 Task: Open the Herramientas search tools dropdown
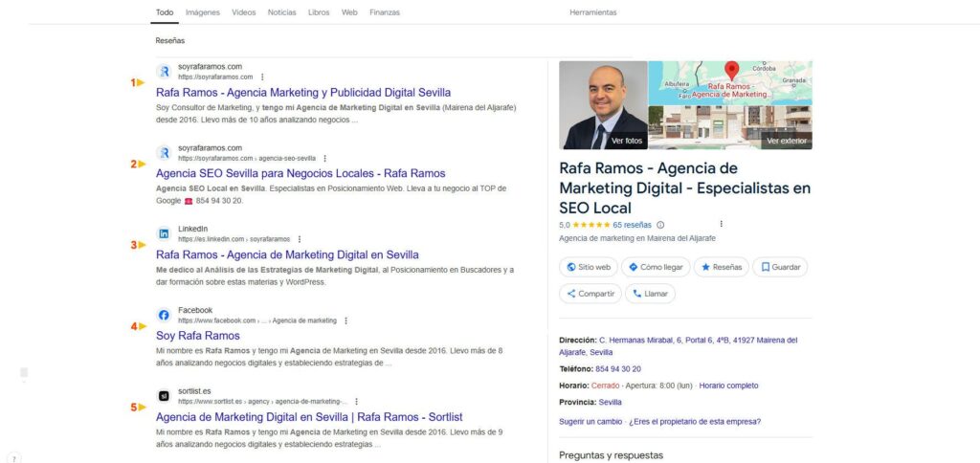point(593,12)
